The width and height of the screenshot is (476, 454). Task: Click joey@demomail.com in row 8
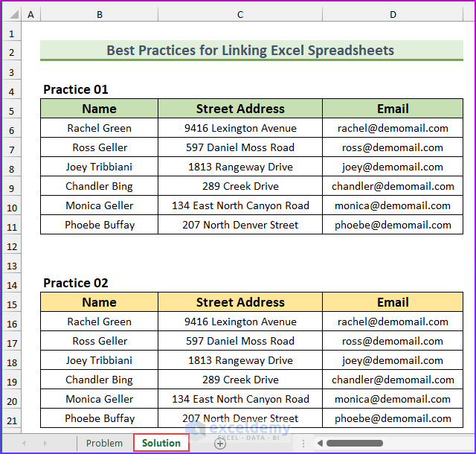[x=393, y=167]
